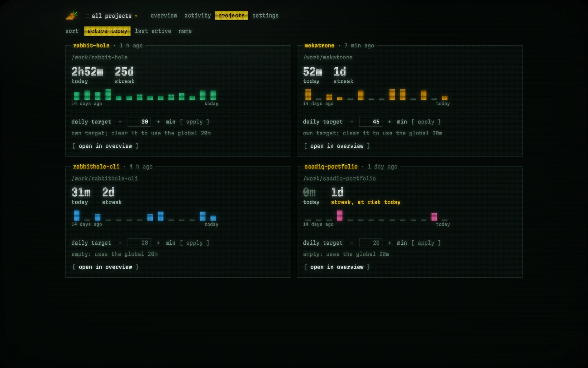Image resolution: width=588 pixels, height=368 pixels.
Task: Click the /work/mekatrone path text
Action: 328,57
